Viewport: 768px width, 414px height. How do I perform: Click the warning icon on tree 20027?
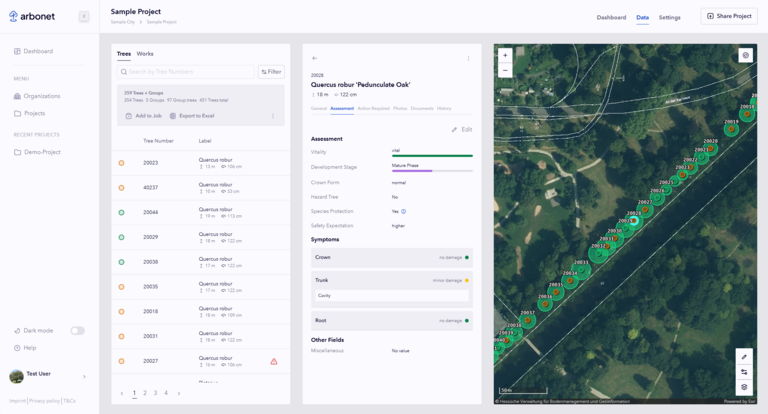coord(274,362)
